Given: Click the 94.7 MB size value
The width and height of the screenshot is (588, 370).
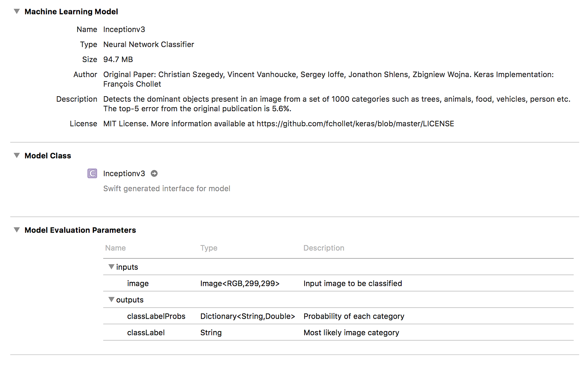Looking at the screenshot, I should (x=118, y=59).
